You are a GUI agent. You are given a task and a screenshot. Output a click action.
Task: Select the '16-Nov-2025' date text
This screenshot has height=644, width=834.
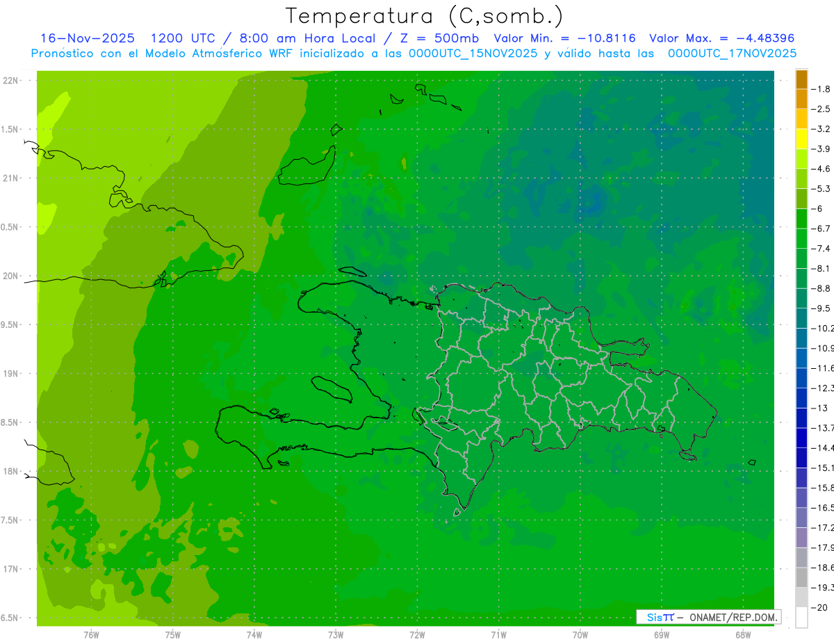[x=88, y=38]
